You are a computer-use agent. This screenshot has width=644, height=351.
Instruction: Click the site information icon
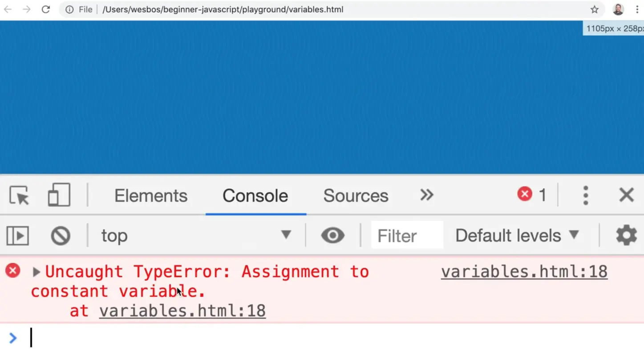(69, 9)
